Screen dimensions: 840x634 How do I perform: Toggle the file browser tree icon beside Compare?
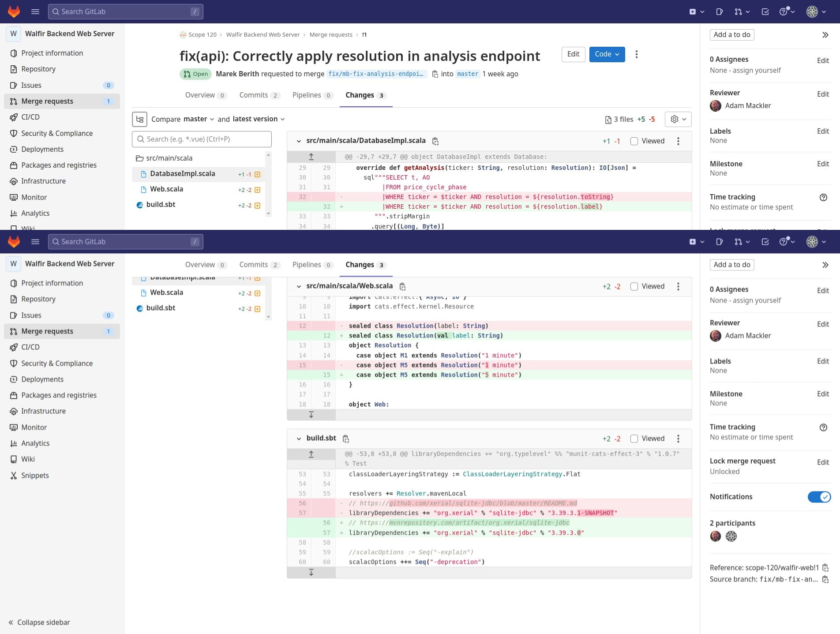(x=139, y=119)
